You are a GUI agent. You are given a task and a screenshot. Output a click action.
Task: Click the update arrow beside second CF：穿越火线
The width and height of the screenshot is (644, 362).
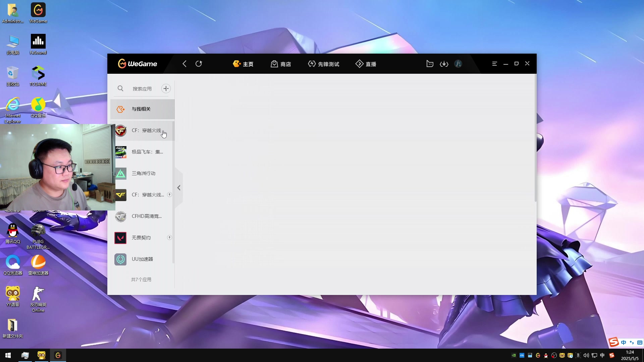(169, 194)
